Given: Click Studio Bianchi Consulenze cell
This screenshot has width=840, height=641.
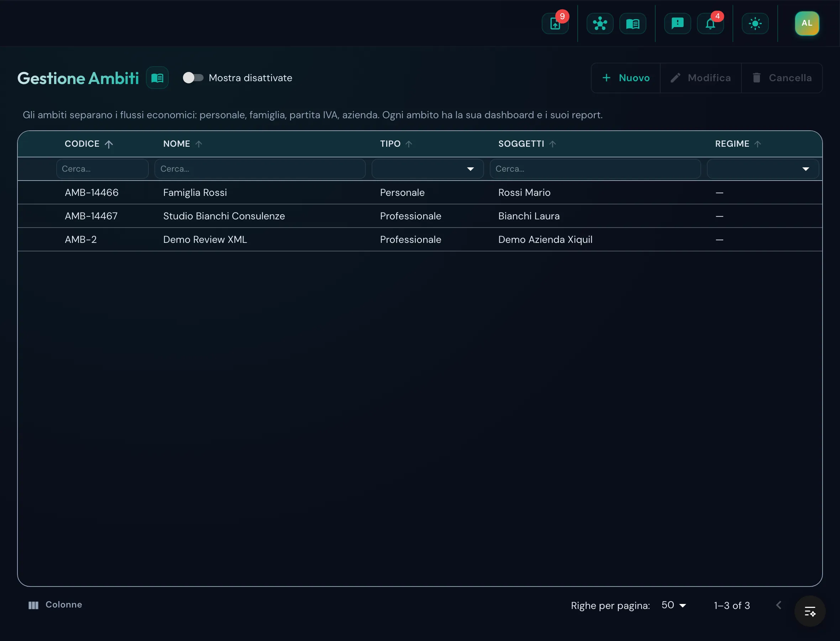Looking at the screenshot, I should [224, 216].
